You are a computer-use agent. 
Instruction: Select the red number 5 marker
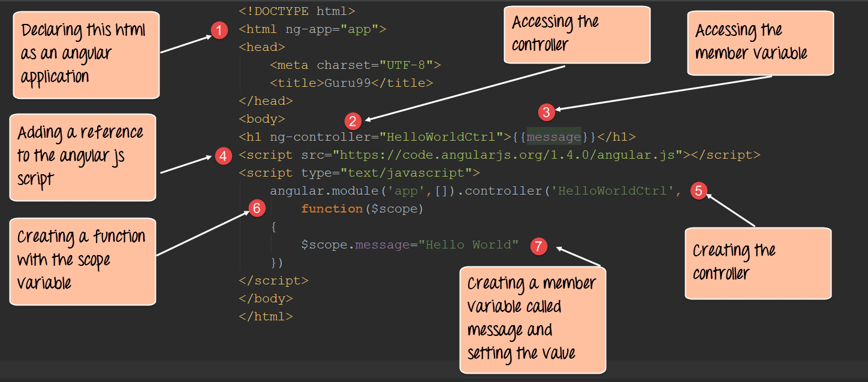tap(698, 190)
